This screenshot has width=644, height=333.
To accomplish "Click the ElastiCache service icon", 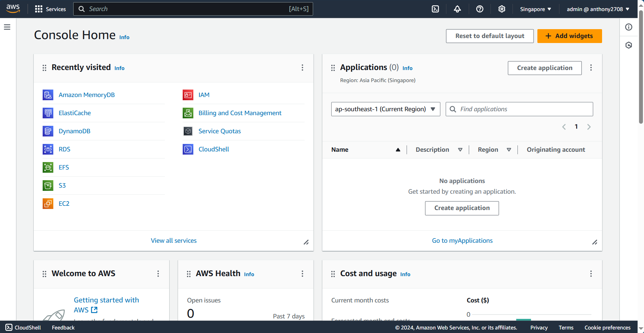I will point(48,113).
